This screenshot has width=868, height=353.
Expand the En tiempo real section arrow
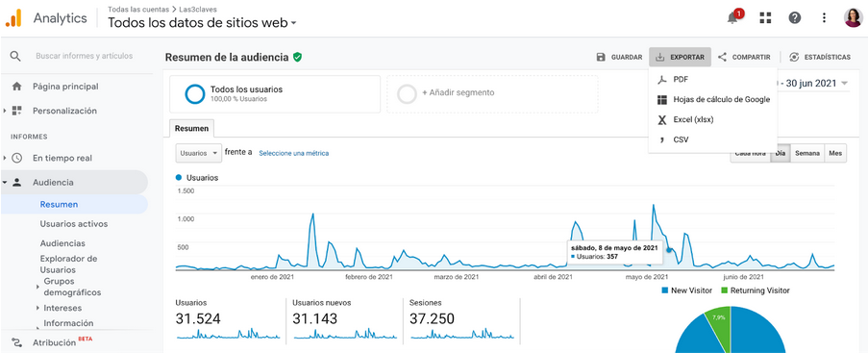click(5, 158)
